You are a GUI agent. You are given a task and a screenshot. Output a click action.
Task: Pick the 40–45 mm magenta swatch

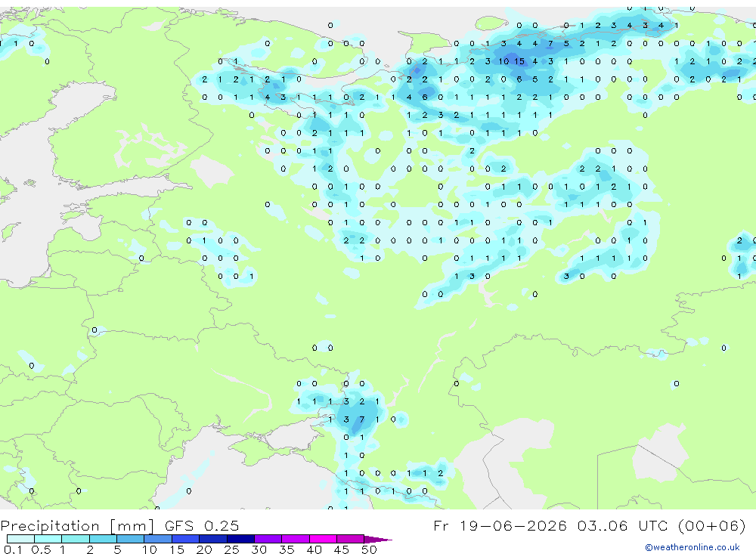(x=323, y=539)
